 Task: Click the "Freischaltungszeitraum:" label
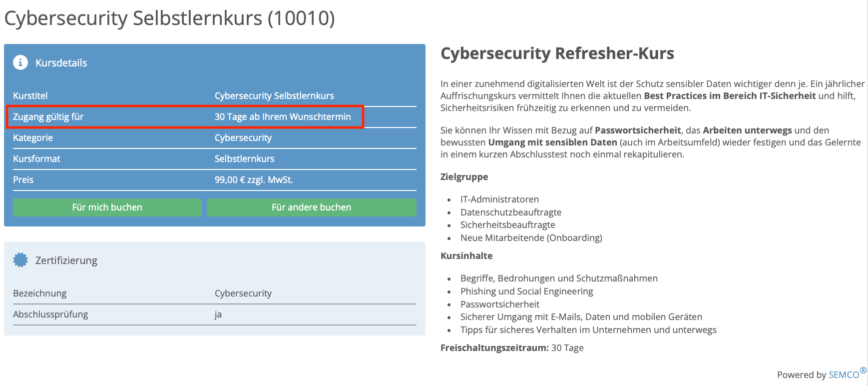(x=494, y=347)
